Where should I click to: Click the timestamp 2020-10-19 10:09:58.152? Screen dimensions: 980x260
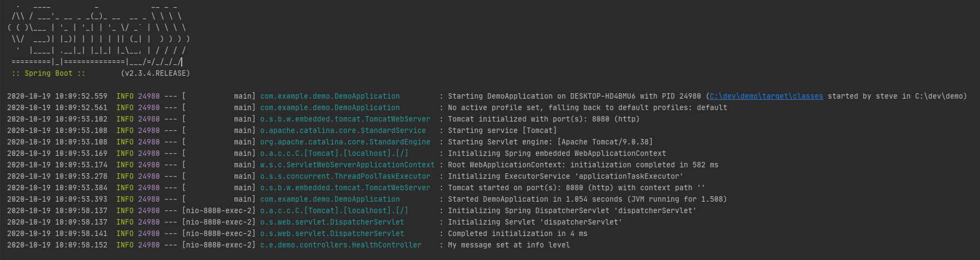pyautogui.click(x=57, y=245)
